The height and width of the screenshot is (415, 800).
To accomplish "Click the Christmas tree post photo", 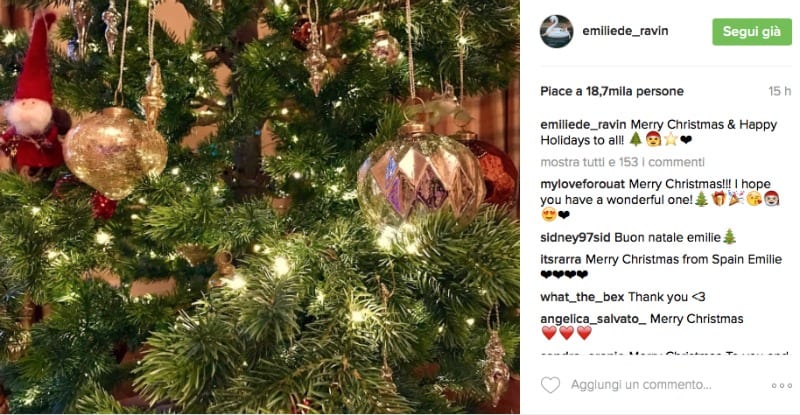I will (260, 207).
